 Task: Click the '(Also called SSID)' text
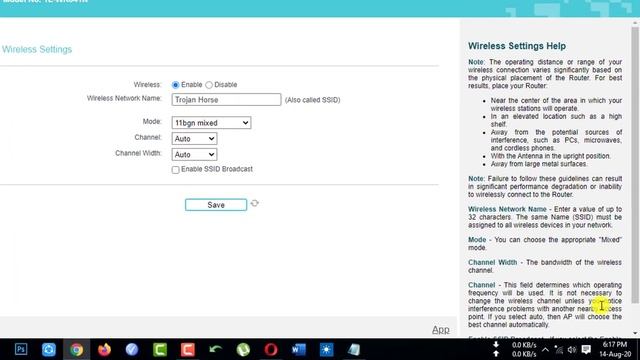pyautogui.click(x=312, y=100)
